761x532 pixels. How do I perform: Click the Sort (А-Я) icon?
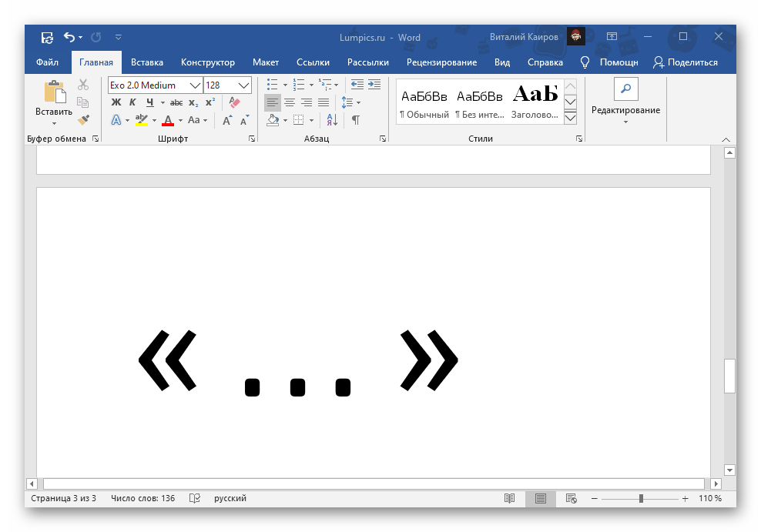coord(331,120)
